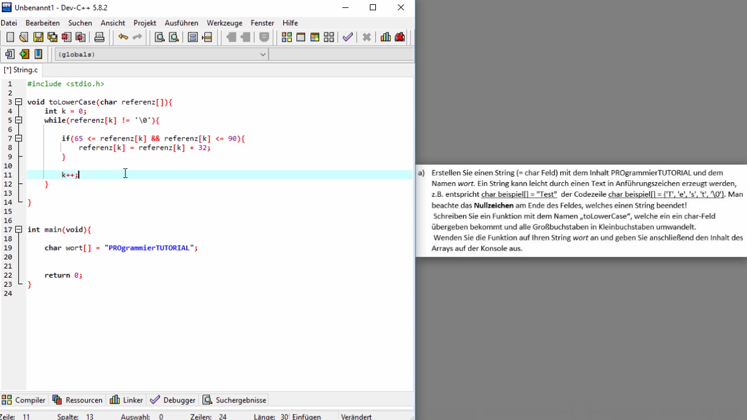Open the Debugger bottom tab
Viewport: 747px width, 420px height.
(x=173, y=400)
